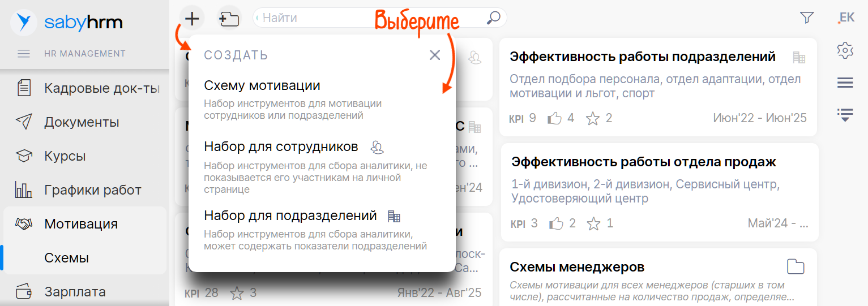The height and width of the screenshot is (306, 868).
Task: Click the search magnifier icon
Action: (493, 18)
